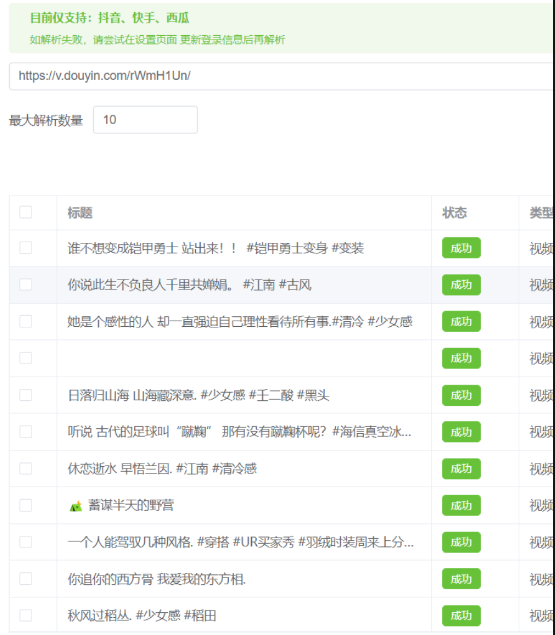Click 成功 badge for 秋风过稻丛 row
Image resolution: width=555 pixels, height=635 pixels.
[x=461, y=616]
